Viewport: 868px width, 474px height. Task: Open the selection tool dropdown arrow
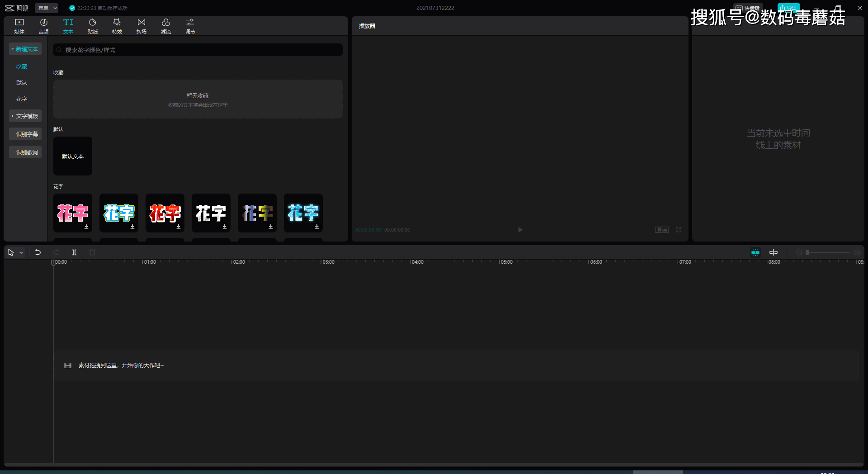coord(21,253)
